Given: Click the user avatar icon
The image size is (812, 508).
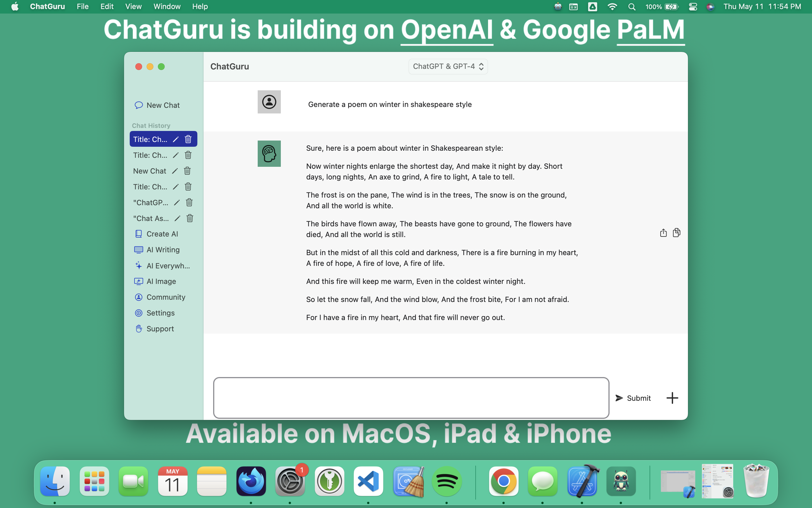Looking at the screenshot, I should pyautogui.click(x=269, y=102).
